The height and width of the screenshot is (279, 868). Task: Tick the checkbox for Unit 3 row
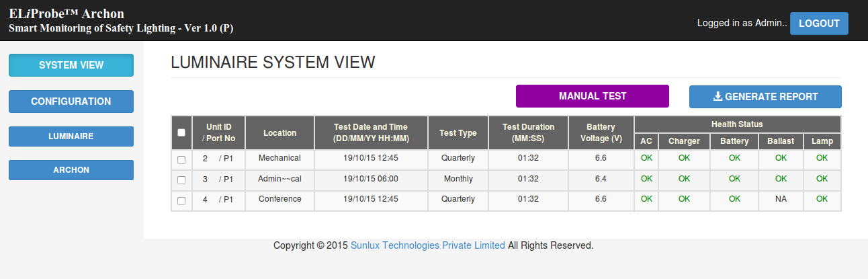click(181, 180)
